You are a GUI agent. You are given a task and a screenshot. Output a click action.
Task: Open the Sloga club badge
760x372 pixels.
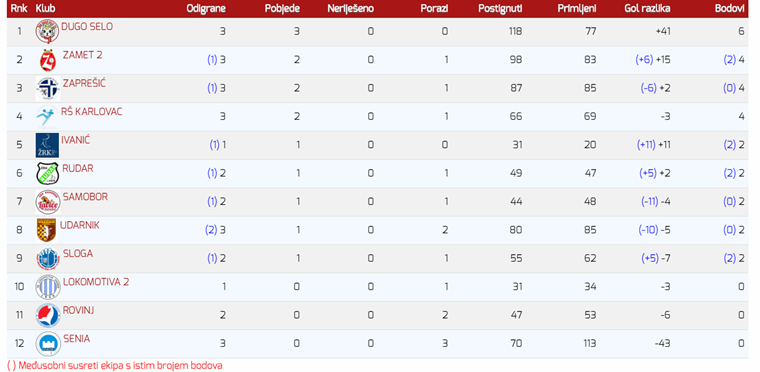tap(48, 259)
